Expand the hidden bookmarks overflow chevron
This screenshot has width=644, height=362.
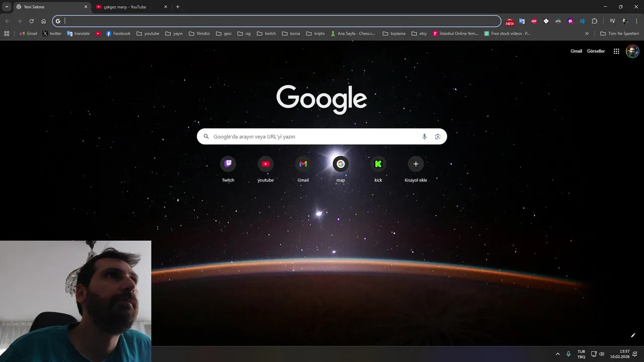click(587, 34)
